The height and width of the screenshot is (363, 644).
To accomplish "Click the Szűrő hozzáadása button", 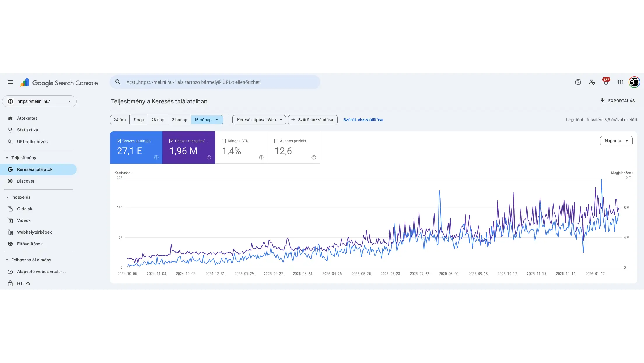I will [x=313, y=120].
